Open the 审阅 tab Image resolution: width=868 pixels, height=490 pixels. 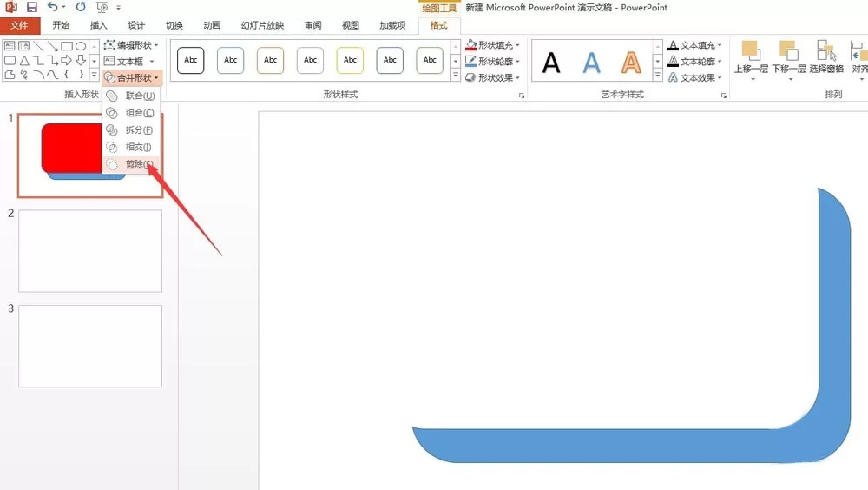312,25
